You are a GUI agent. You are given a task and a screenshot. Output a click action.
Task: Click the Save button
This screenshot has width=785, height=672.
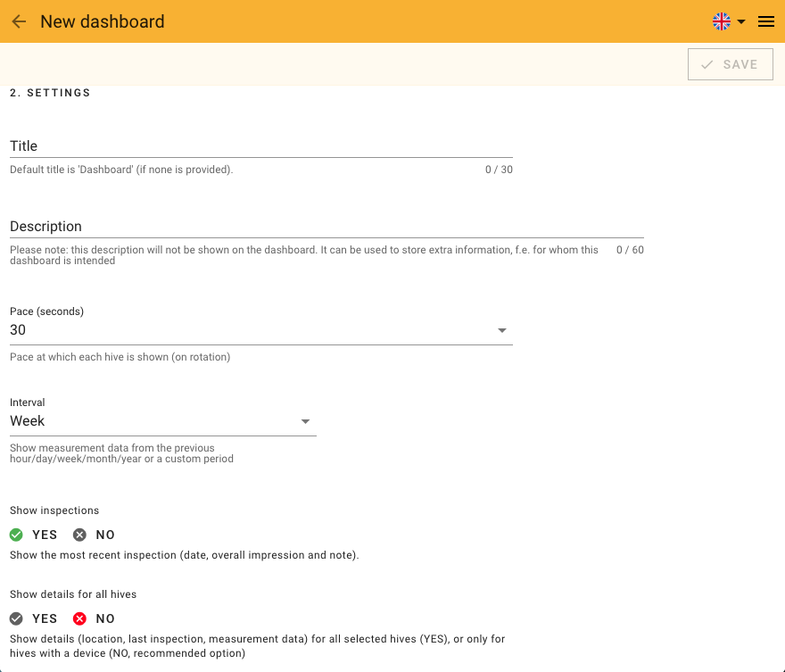click(730, 64)
